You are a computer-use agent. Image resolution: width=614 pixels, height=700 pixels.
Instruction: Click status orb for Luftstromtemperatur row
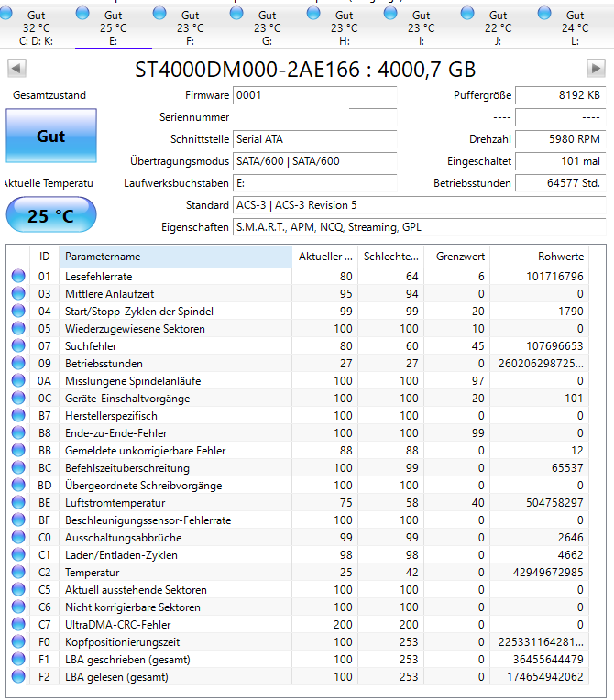[18, 502]
